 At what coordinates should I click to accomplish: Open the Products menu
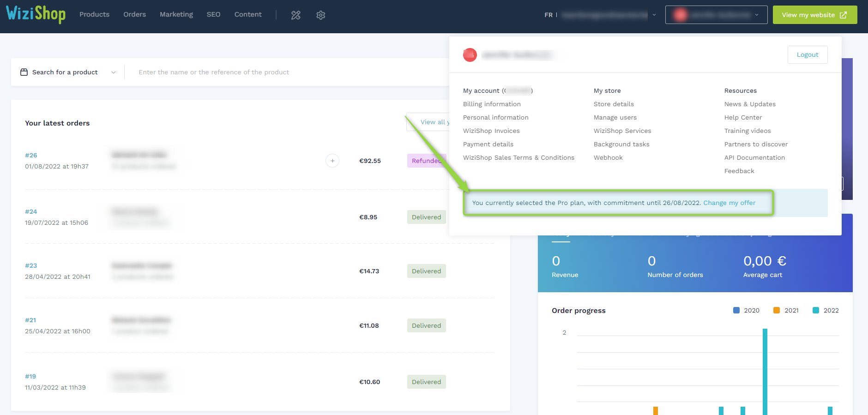94,14
